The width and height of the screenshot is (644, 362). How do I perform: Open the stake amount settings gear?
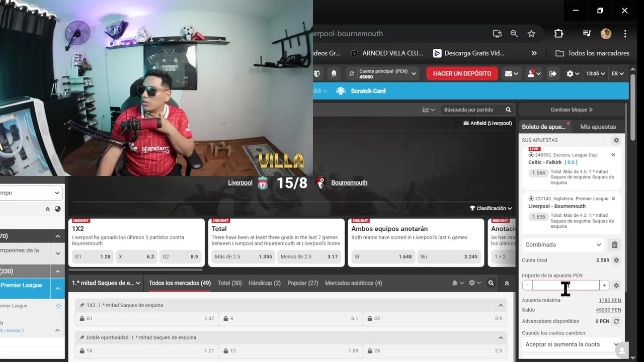[616, 285]
